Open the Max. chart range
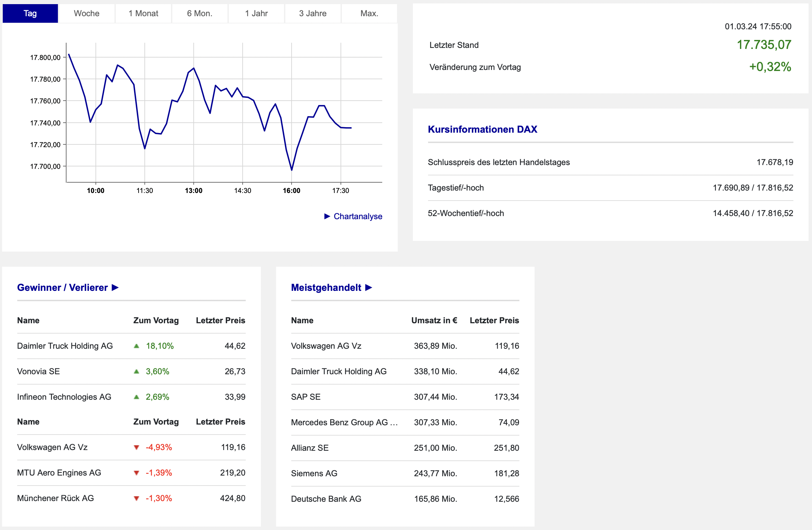 pyautogui.click(x=369, y=13)
